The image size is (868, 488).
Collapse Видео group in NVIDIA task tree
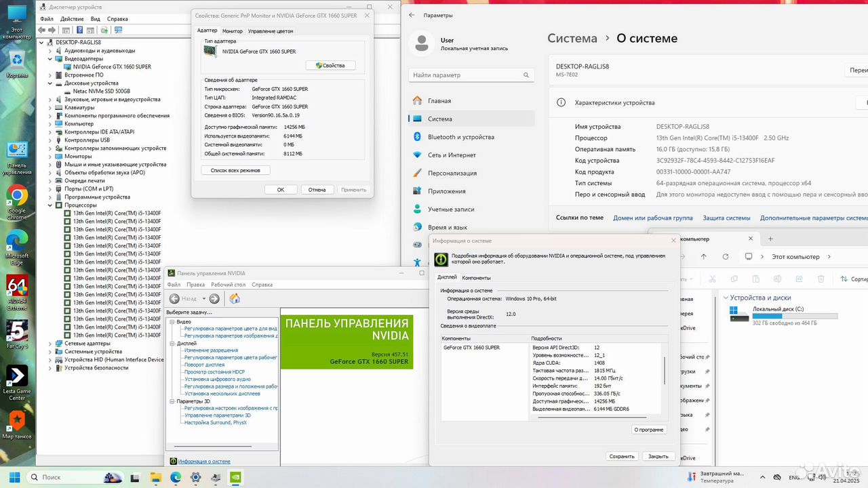172,322
